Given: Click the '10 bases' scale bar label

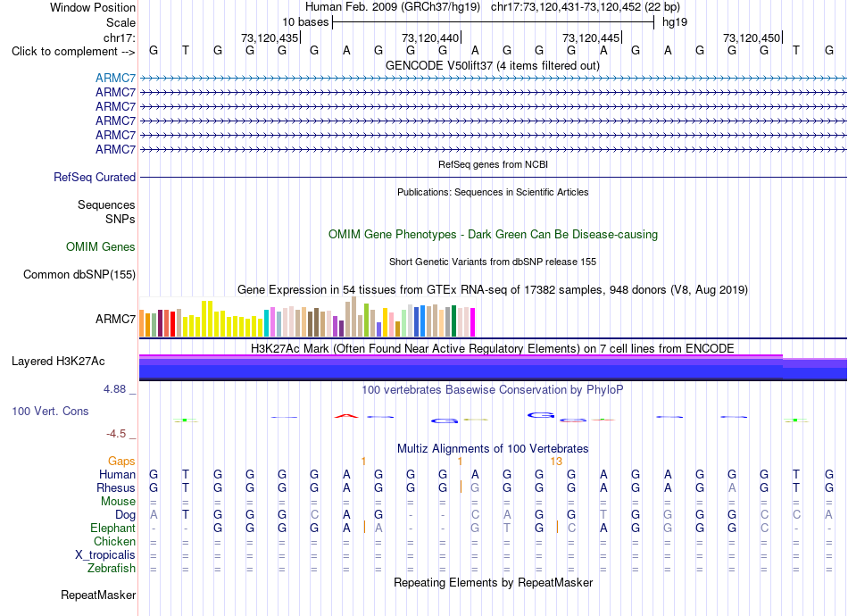Looking at the screenshot, I should [305, 22].
